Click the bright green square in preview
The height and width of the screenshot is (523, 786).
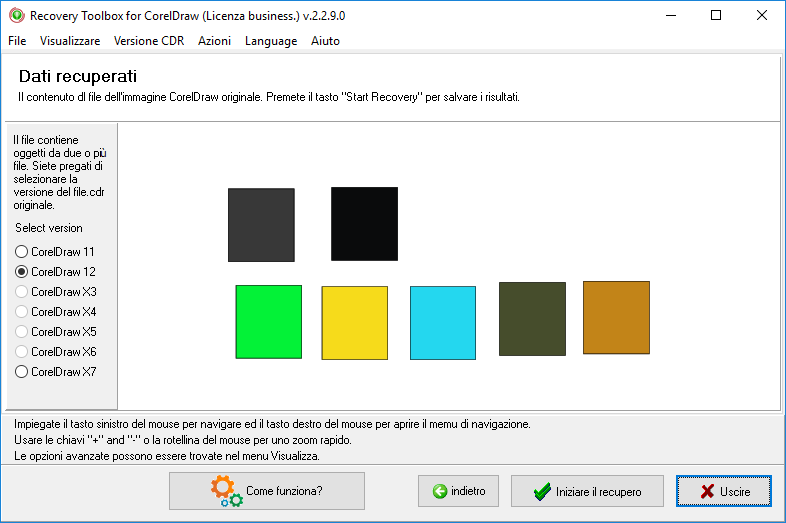pyautogui.click(x=269, y=322)
